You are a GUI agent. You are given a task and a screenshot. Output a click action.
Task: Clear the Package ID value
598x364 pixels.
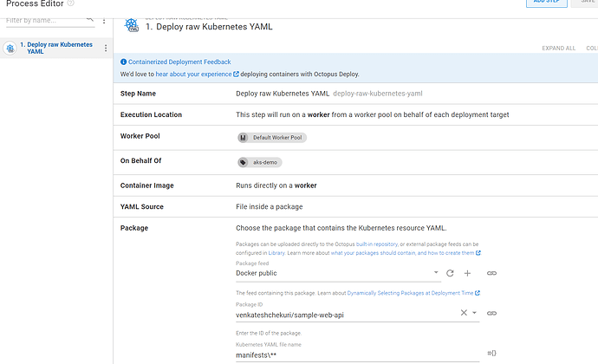[x=464, y=313]
